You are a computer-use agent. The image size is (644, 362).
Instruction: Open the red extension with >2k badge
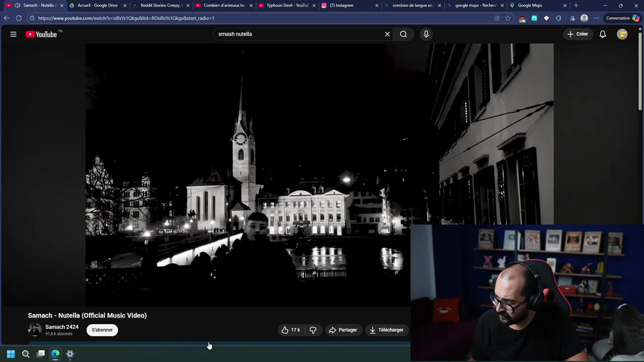pyautogui.click(x=522, y=19)
